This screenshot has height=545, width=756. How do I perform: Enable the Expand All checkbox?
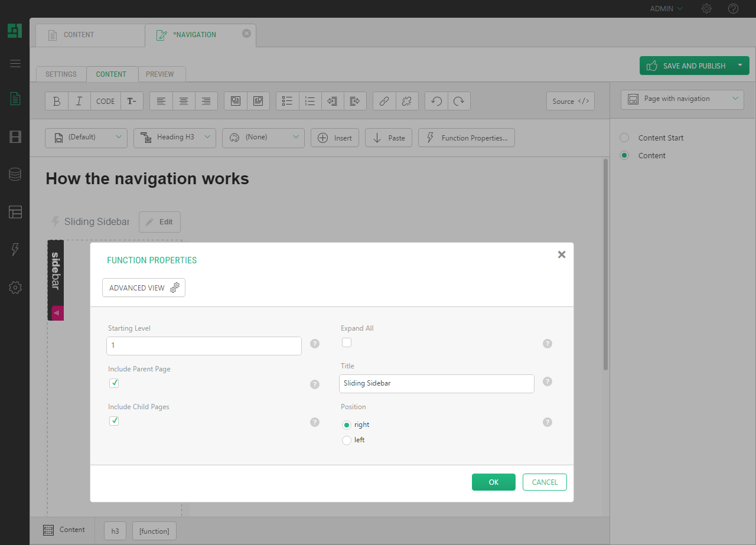(x=347, y=342)
